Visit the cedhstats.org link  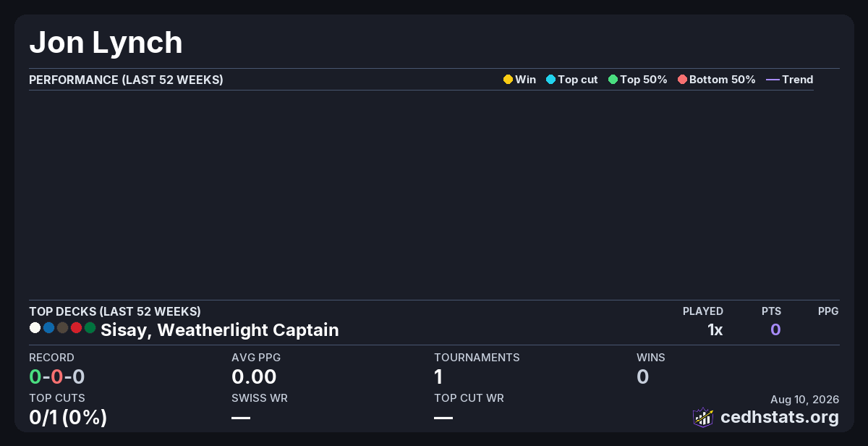[780, 417]
